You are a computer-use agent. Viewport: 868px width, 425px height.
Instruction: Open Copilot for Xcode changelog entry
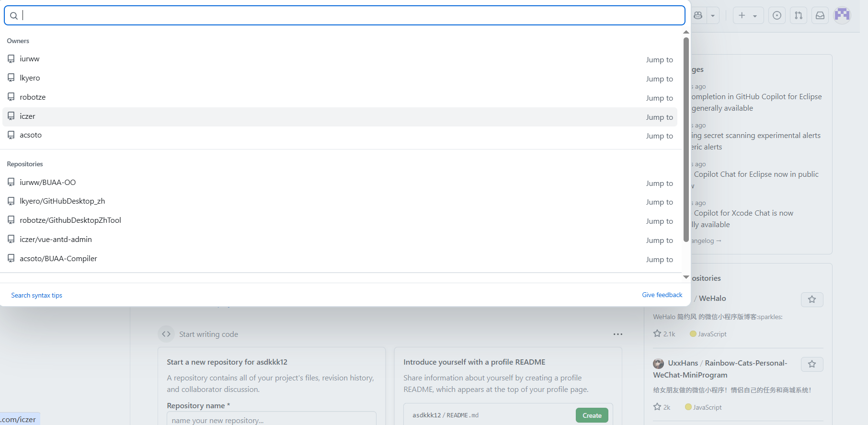click(x=742, y=218)
